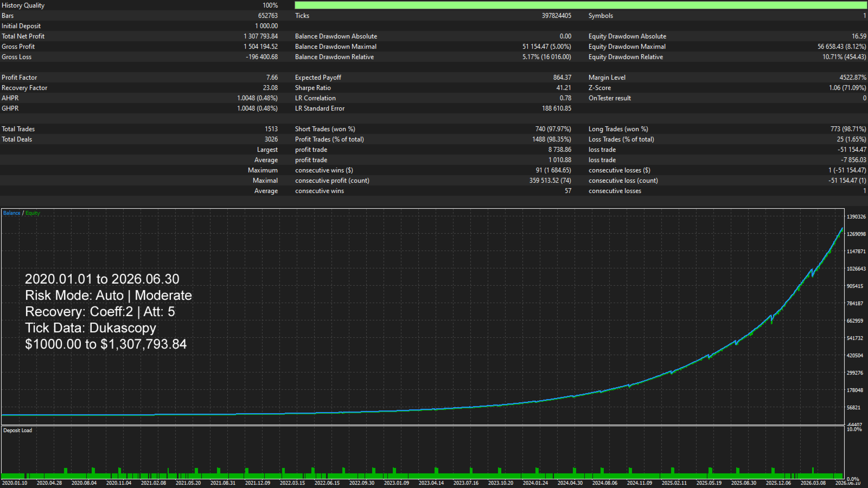Click the Equity legend label on chart
The height and width of the screenshot is (488, 868).
33,213
